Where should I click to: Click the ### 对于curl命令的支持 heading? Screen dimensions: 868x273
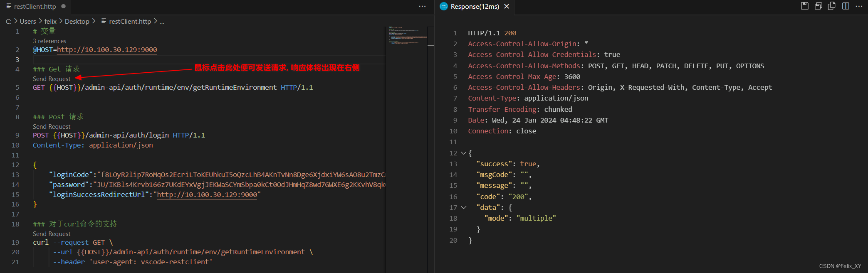(75, 224)
